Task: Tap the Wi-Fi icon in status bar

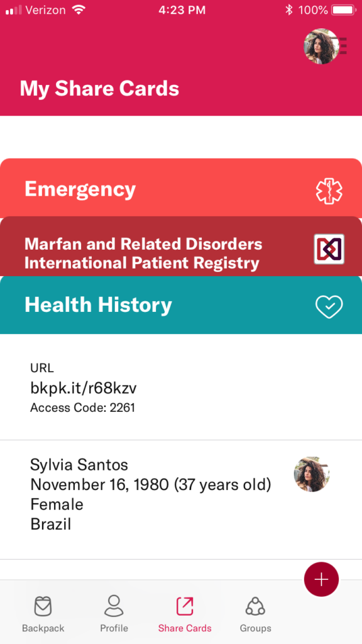Action: pos(79,10)
